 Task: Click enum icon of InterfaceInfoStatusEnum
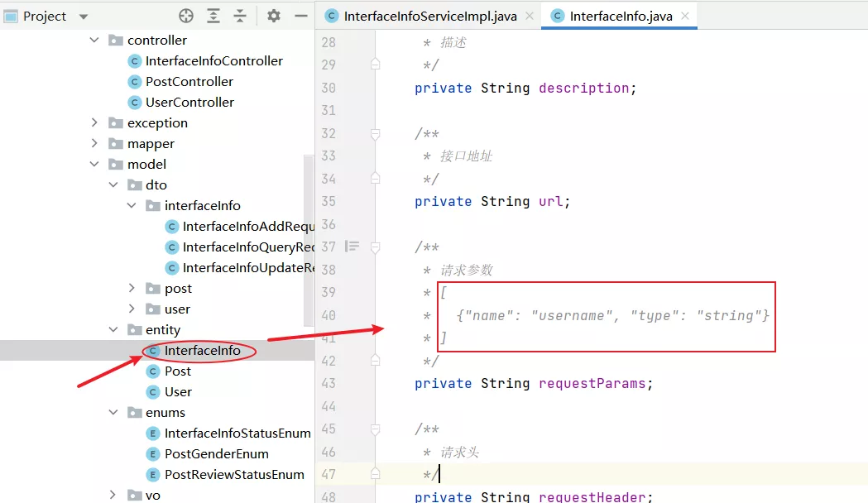pyautogui.click(x=153, y=434)
